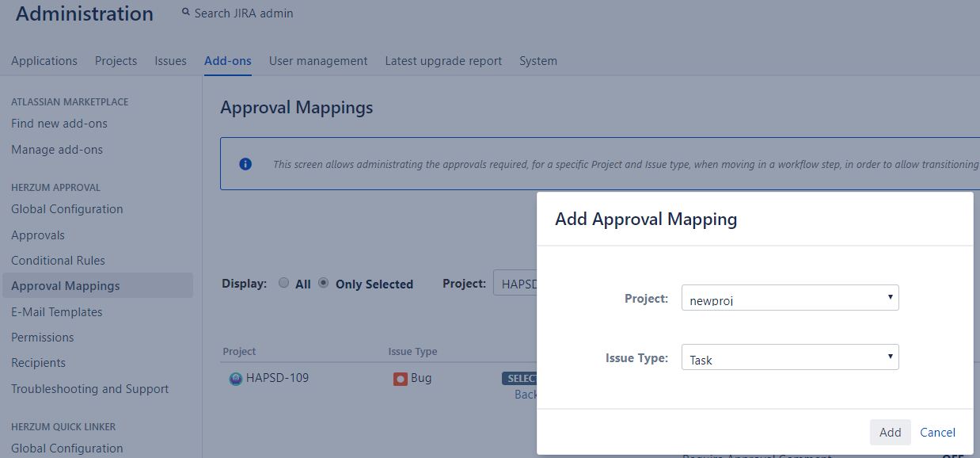
Task: Click the Add button in the dialog
Action: 891,432
